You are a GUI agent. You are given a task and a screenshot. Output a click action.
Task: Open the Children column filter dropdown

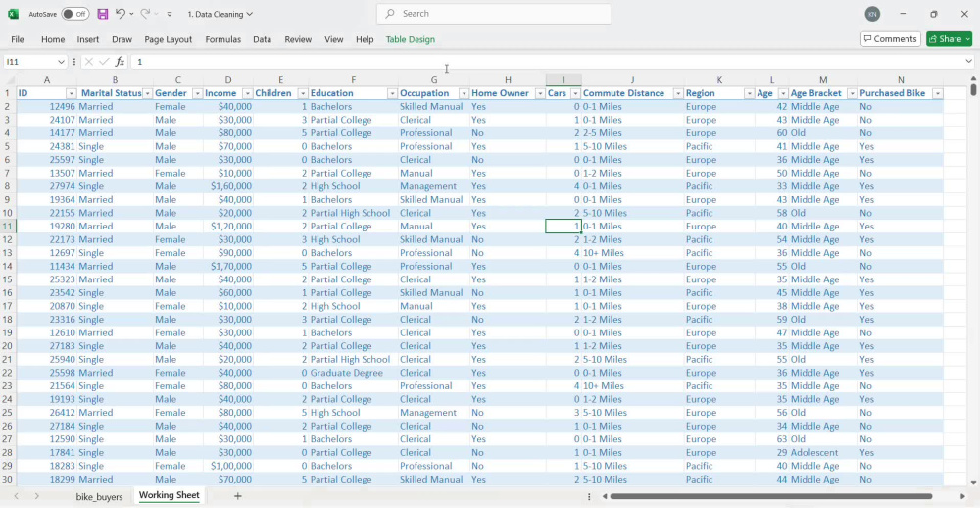tap(303, 93)
